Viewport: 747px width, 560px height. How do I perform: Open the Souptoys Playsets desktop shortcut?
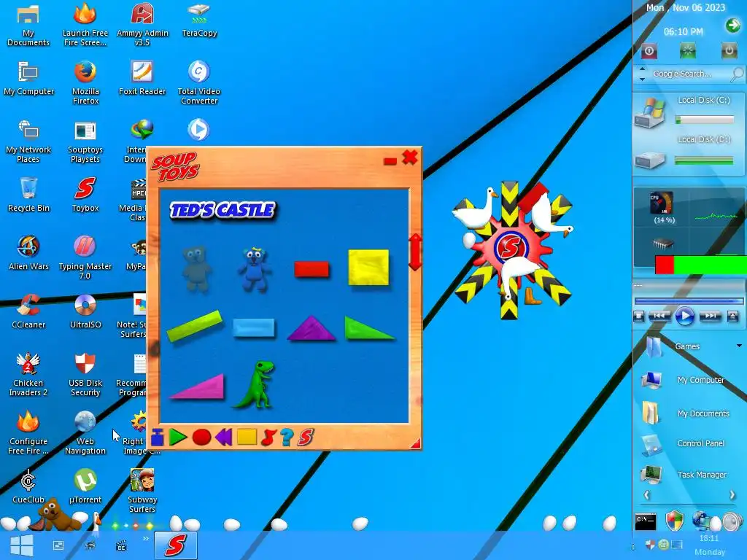[85, 141]
